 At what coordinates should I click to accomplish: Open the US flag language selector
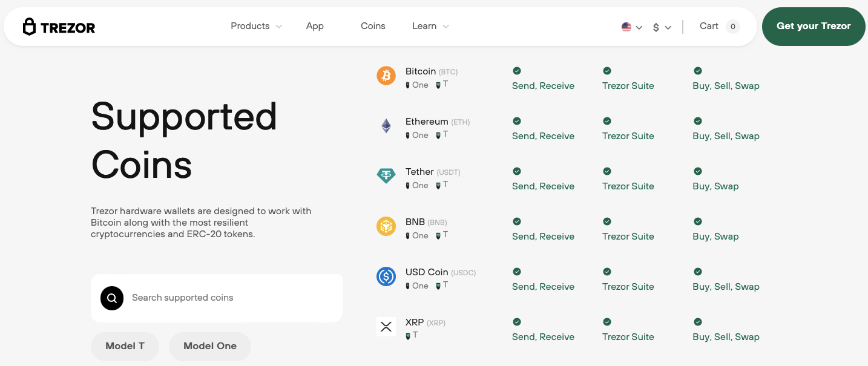tap(631, 27)
